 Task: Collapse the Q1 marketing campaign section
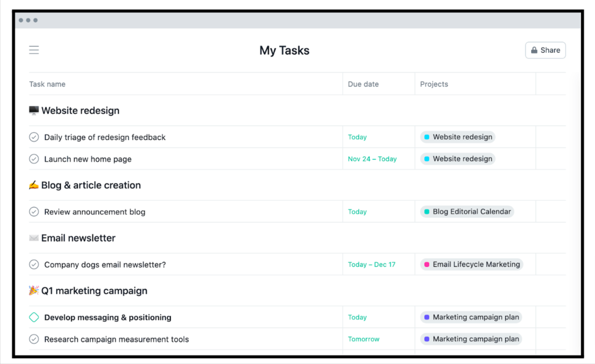(94, 290)
